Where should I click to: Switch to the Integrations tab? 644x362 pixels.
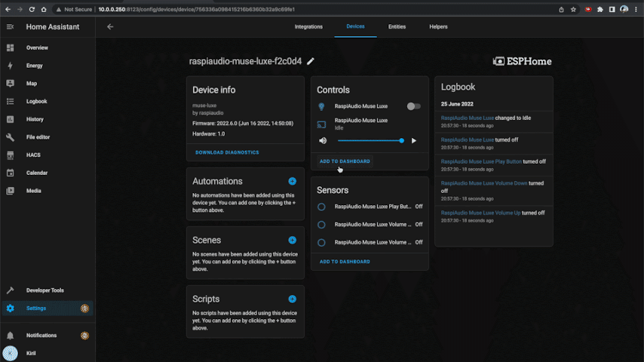308,26
